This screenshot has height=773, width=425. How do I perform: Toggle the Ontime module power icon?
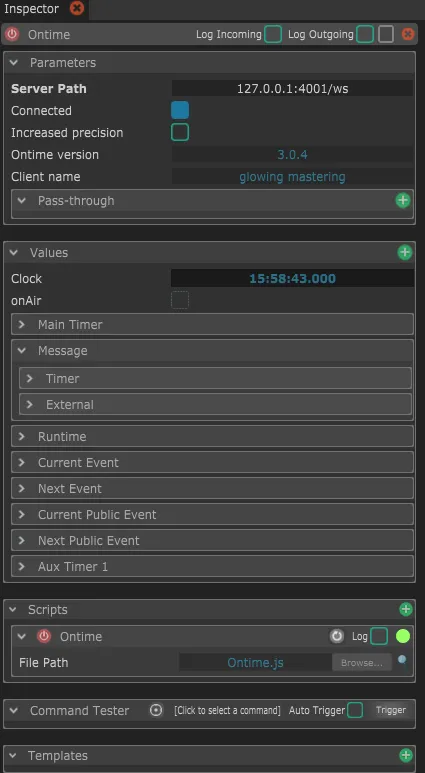pyautogui.click(x=12, y=35)
